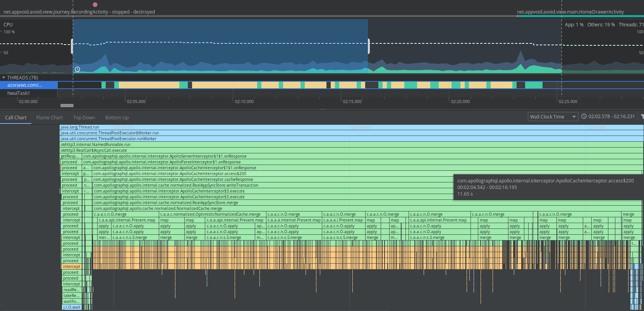Select the takeRe... call bar

[x=72, y=296]
